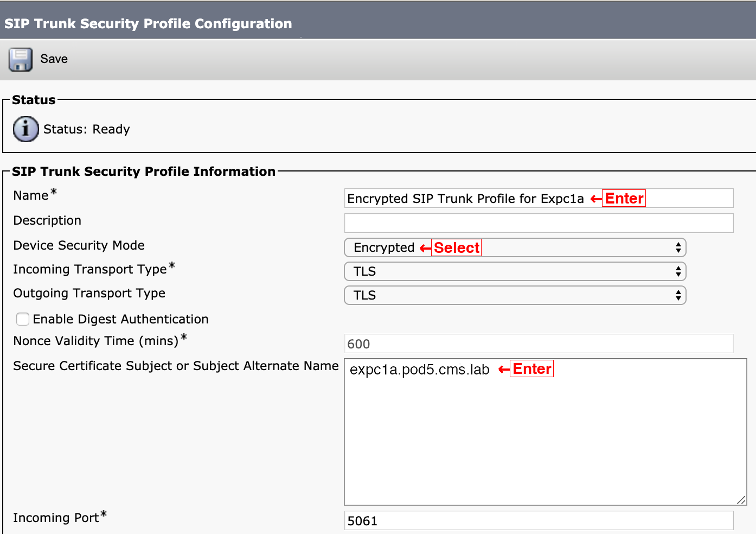The height and width of the screenshot is (534, 756).
Task: Click the 'Device Security Mode' label
Action: point(79,245)
